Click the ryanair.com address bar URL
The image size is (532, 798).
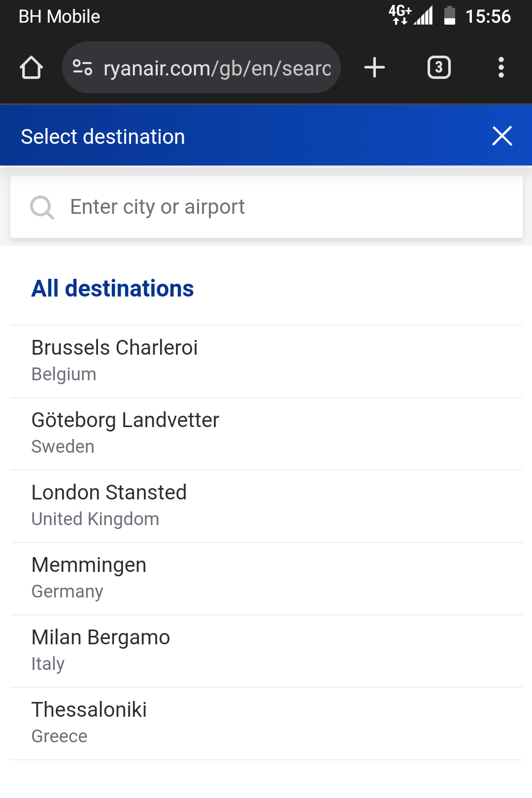[x=217, y=68]
